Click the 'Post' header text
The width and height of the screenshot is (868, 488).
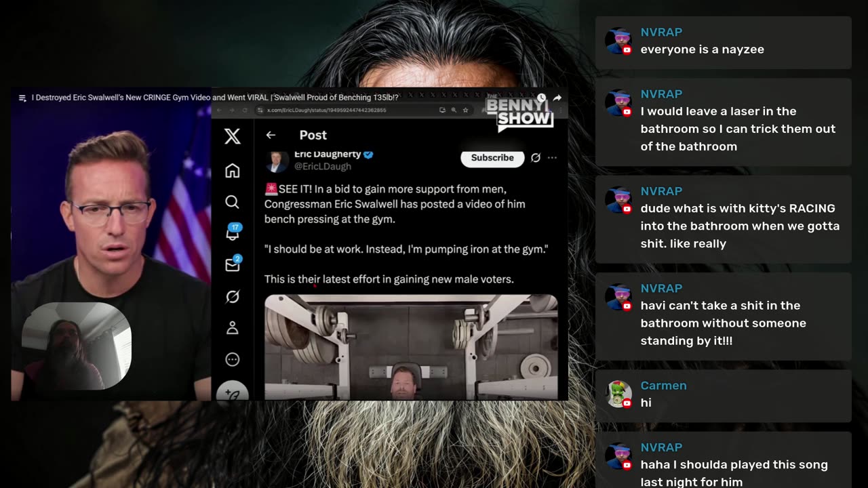(313, 135)
